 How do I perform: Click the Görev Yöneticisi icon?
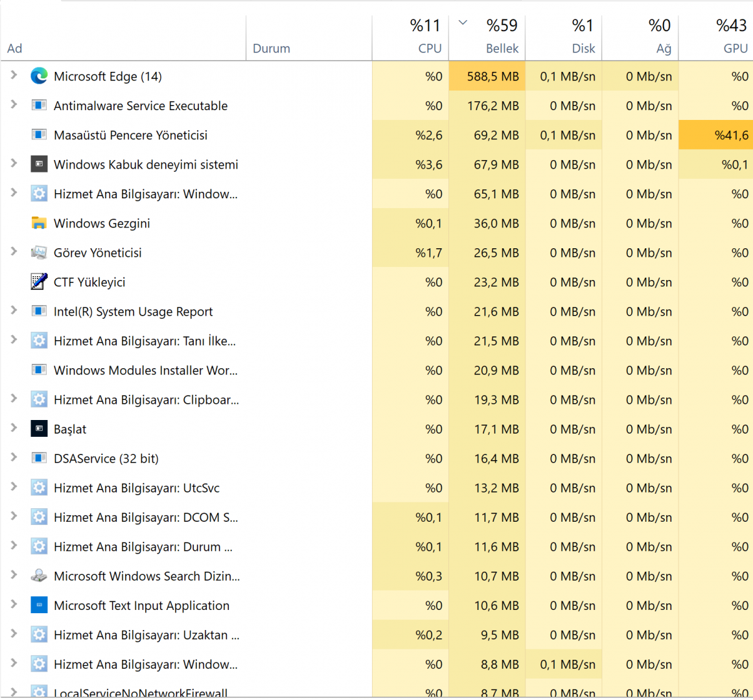point(39,253)
